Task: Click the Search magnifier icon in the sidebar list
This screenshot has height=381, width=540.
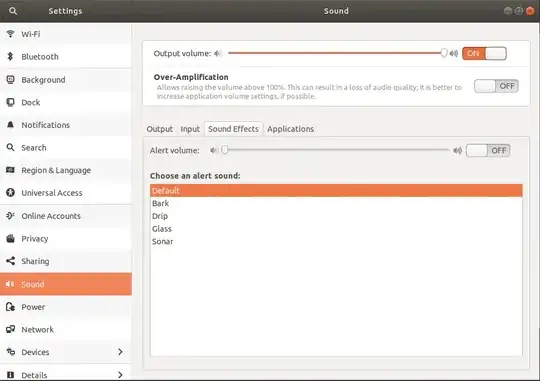Action: tap(10, 147)
